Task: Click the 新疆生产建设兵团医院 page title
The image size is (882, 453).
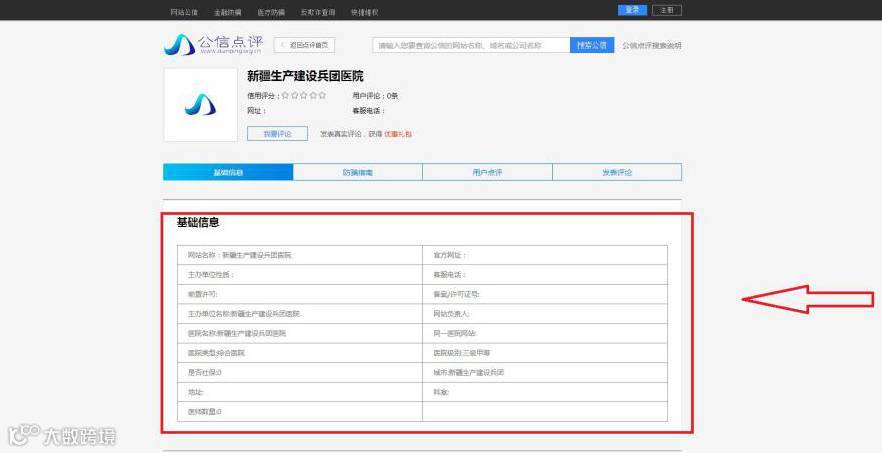Action: [x=305, y=76]
